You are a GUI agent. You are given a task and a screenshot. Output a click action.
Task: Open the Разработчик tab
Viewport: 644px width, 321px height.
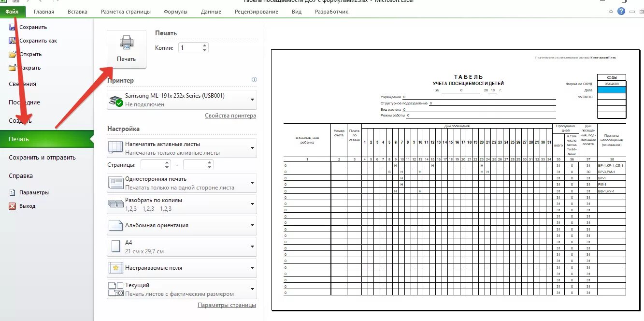(x=331, y=12)
